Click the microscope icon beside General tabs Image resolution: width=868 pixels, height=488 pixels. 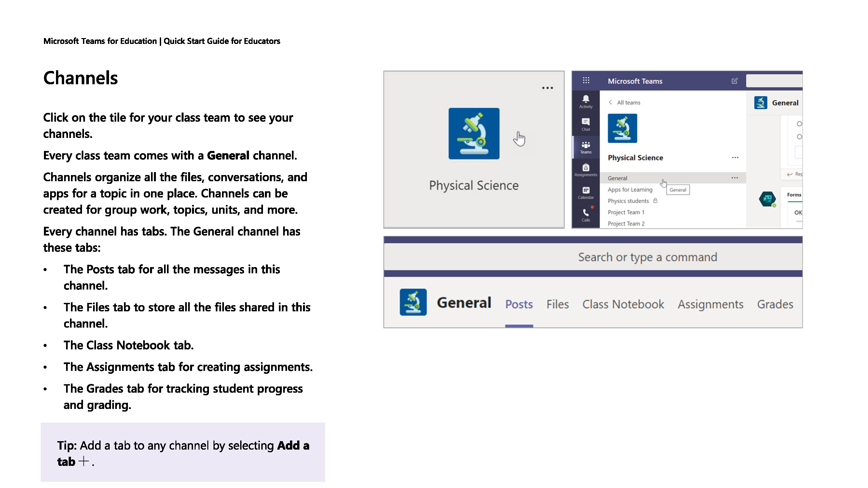pos(413,302)
